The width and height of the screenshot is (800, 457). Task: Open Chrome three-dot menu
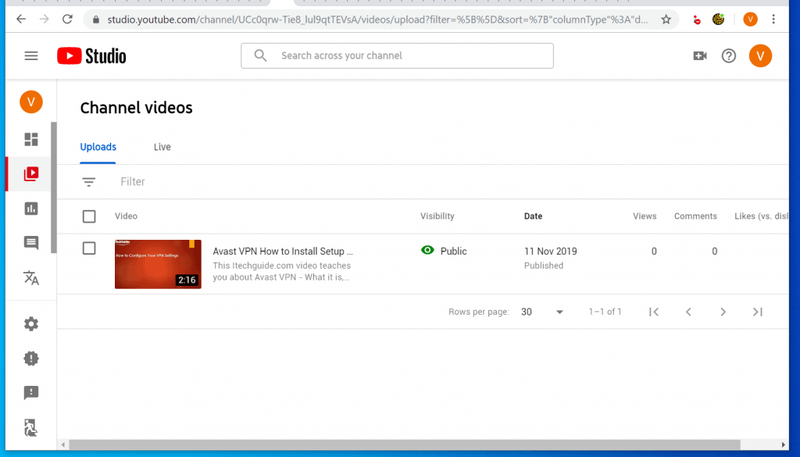[x=773, y=19]
